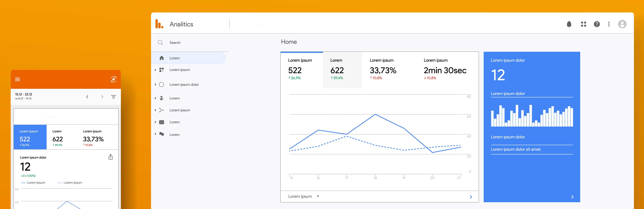Select the 33,73% Lorem ipsum metric tab
This screenshot has height=209, width=644.
(389, 70)
